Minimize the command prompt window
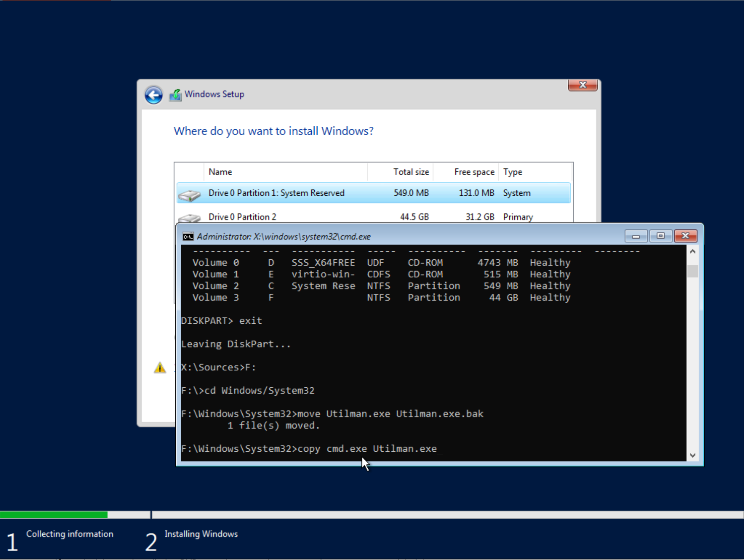The image size is (744, 560). 636,236
